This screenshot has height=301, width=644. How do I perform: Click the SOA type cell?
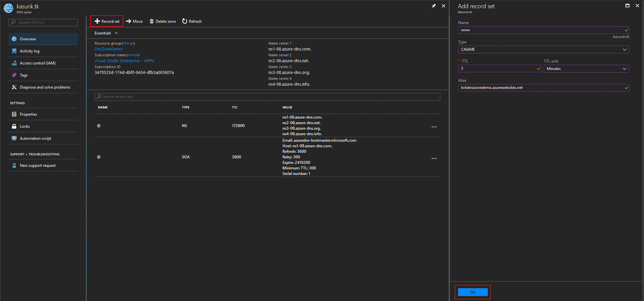pyautogui.click(x=186, y=157)
